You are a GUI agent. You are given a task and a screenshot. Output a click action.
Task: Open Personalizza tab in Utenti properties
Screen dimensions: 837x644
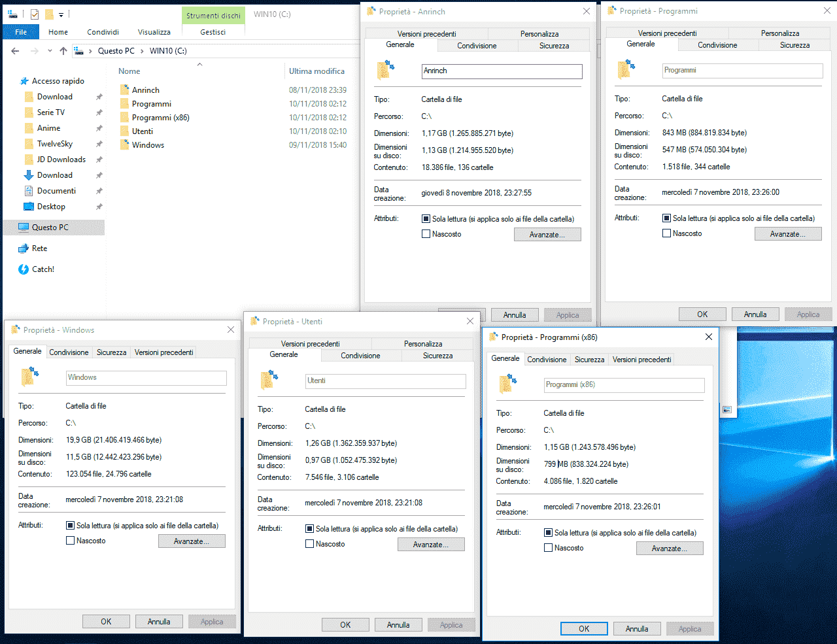[x=423, y=344]
